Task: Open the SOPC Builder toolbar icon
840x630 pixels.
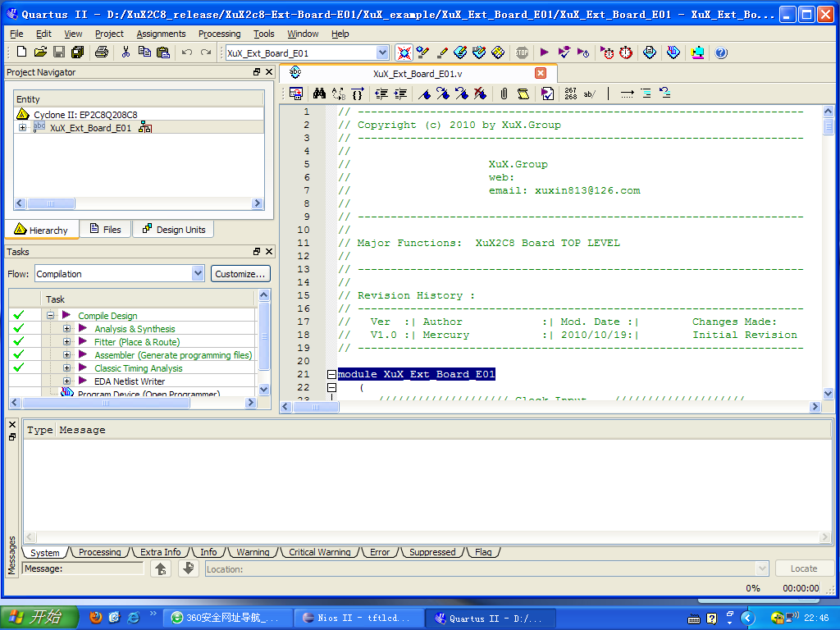Action: click(697, 52)
